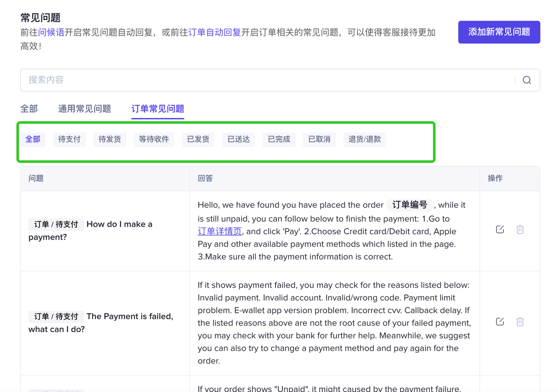Viewport: 558px width, 392px height.
Task: Delete the 'How do I make a payment?' FAQ
Action: tap(520, 229)
